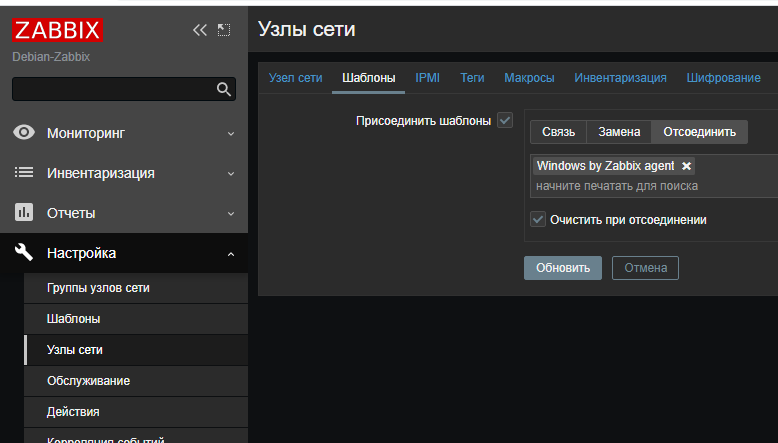Screen dimensions: 778x443
Task: Select the Замена radio option
Action: point(619,132)
